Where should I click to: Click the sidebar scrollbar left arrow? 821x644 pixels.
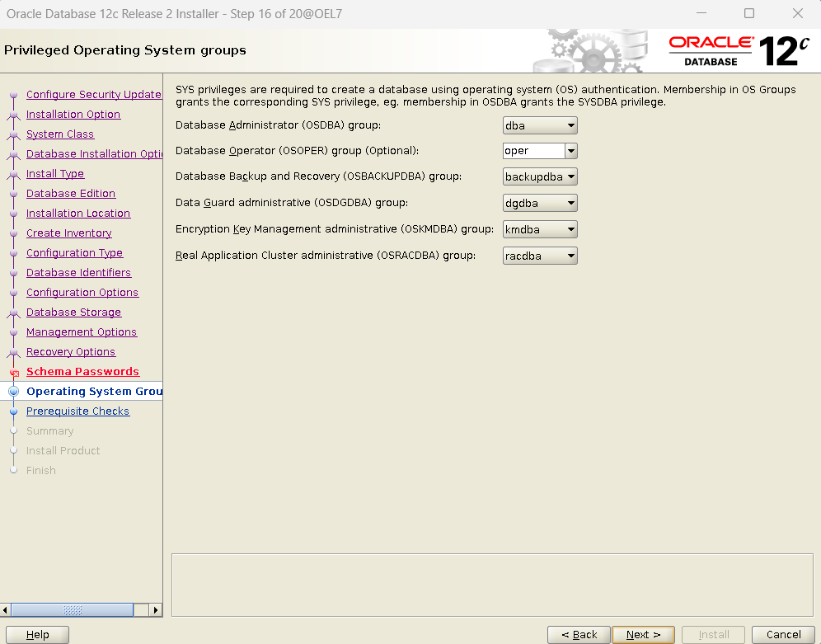click(x=5, y=610)
